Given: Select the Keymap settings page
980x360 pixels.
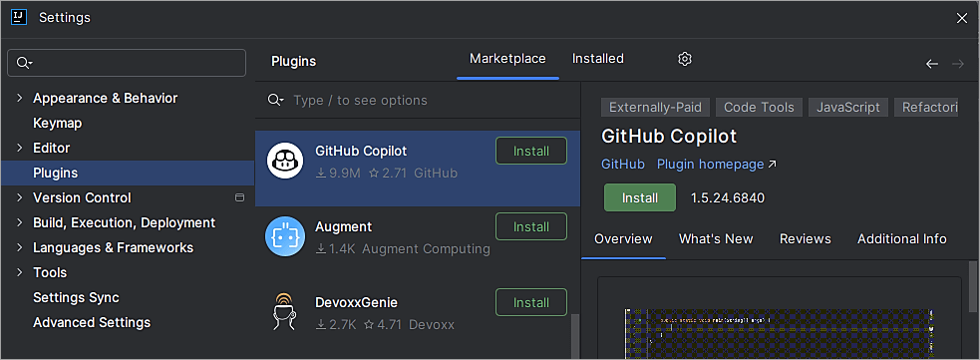Looking at the screenshot, I should point(58,123).
